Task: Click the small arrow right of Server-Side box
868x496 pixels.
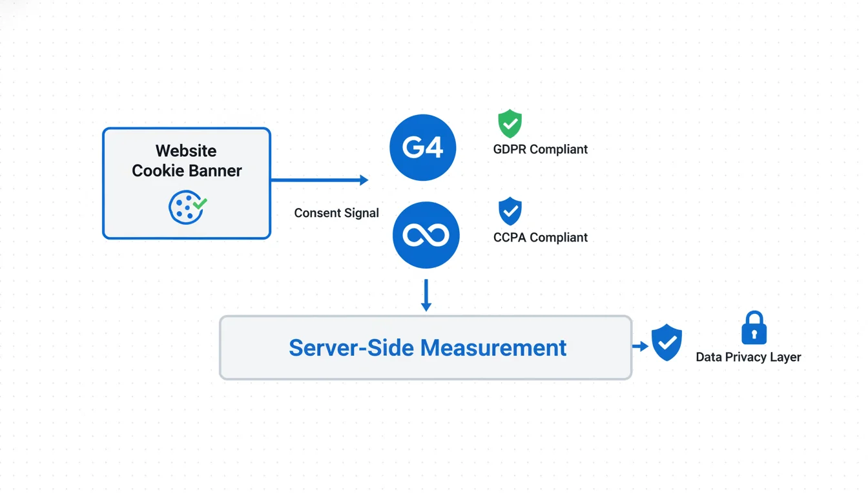Action: [x=640, y=347]
